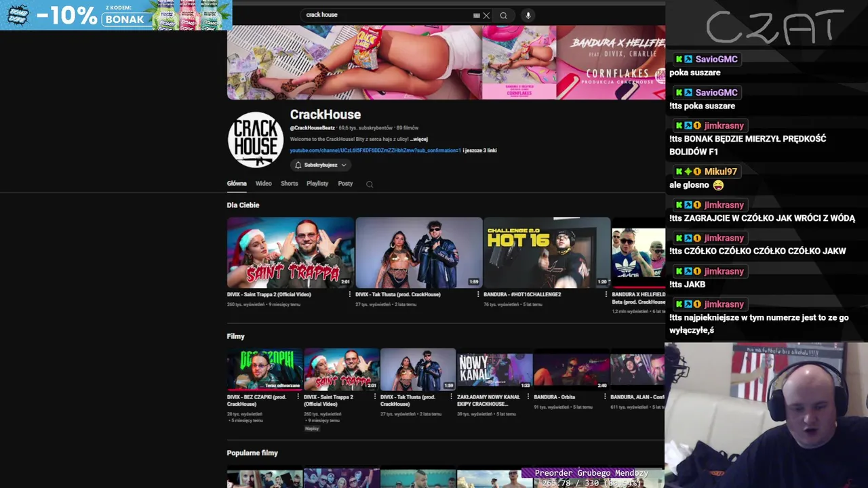Click the emoji in Mikul97's chat message

point(718,185)
